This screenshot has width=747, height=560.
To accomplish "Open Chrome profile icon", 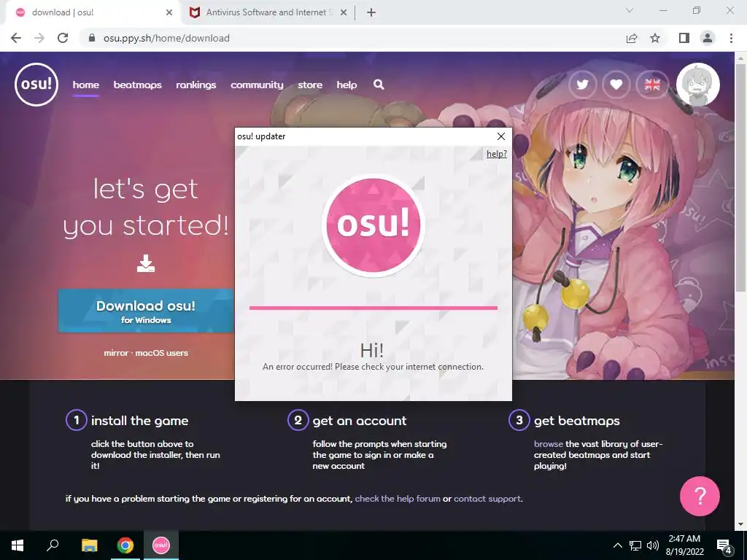I will (708, 38).
